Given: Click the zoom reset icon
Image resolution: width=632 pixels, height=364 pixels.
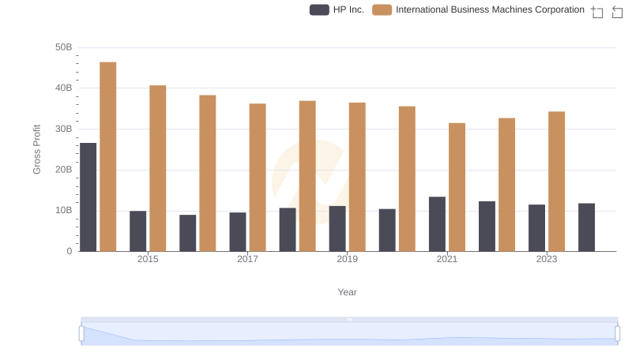Looking at the screenshot, I should (x=617, y=12).
